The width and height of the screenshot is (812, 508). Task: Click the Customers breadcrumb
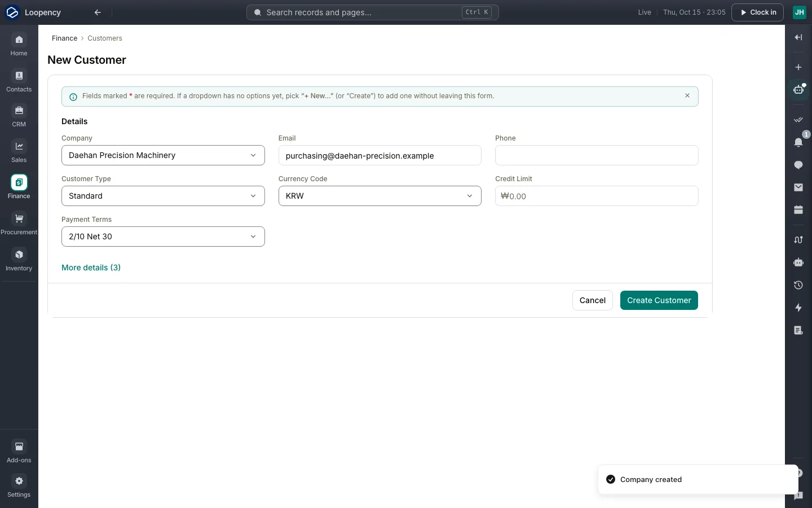click(x=105, y=38)
